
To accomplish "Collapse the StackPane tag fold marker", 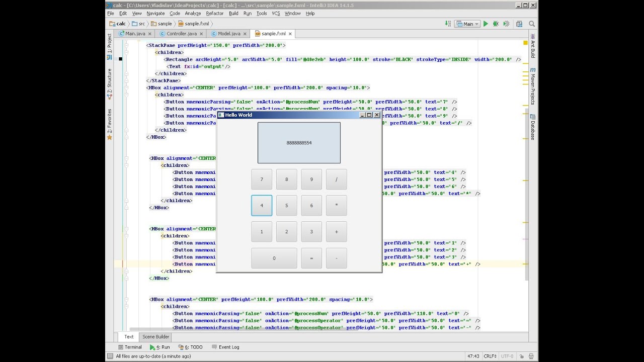I will click(127, 45).
